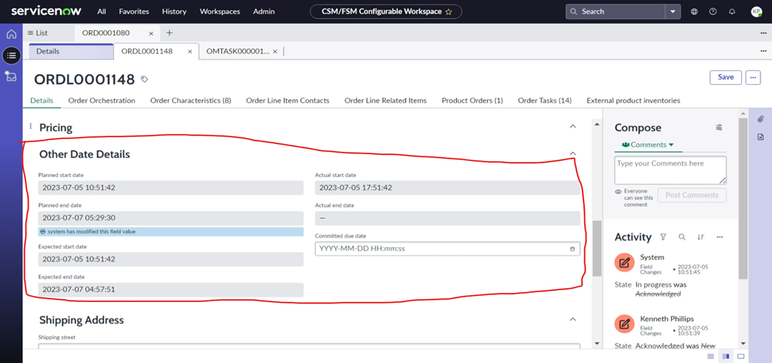This screenshot has width=772, height=363.
Task: Switch to Order Line Item Contacts tab
Action: tap(288, 100)
